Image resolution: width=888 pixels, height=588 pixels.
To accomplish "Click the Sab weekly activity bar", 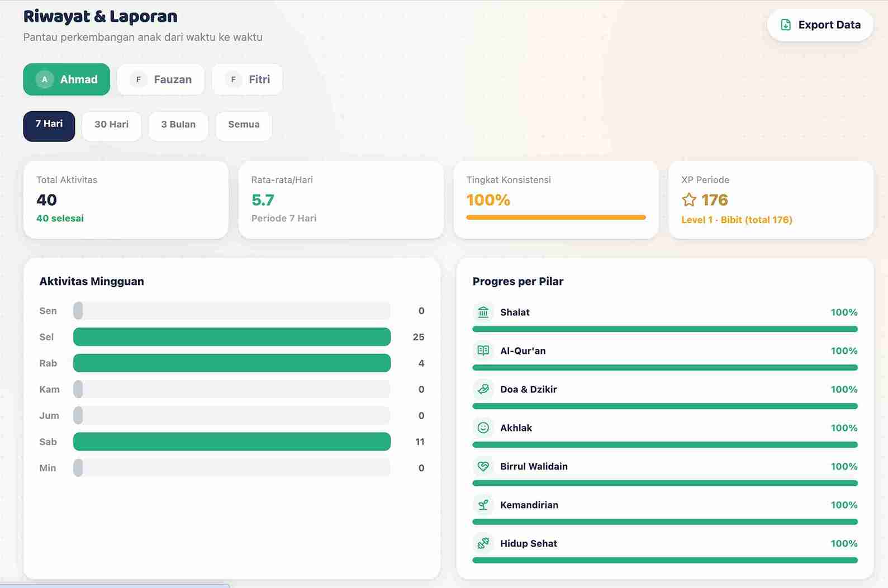I will click(x=232, y=442).
